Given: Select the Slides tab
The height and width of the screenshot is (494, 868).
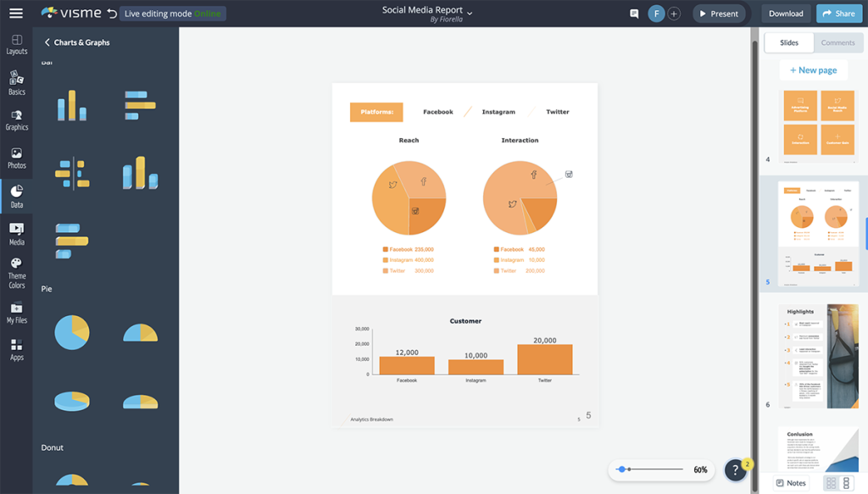Looking at the screenshot, I should click(788, 42).
